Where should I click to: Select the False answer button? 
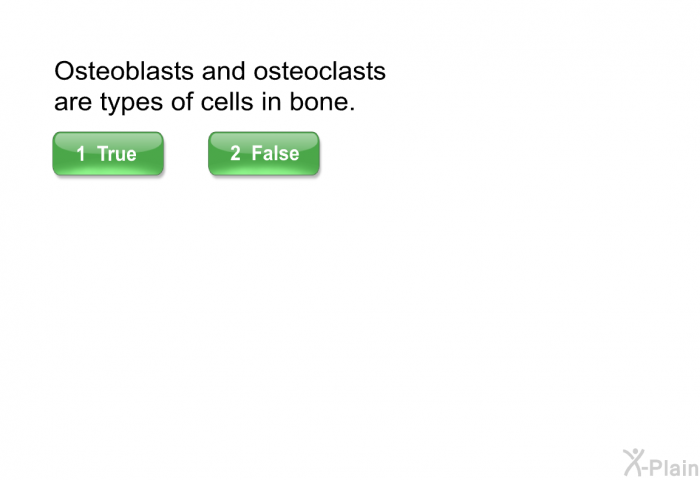tap(264, 154)
